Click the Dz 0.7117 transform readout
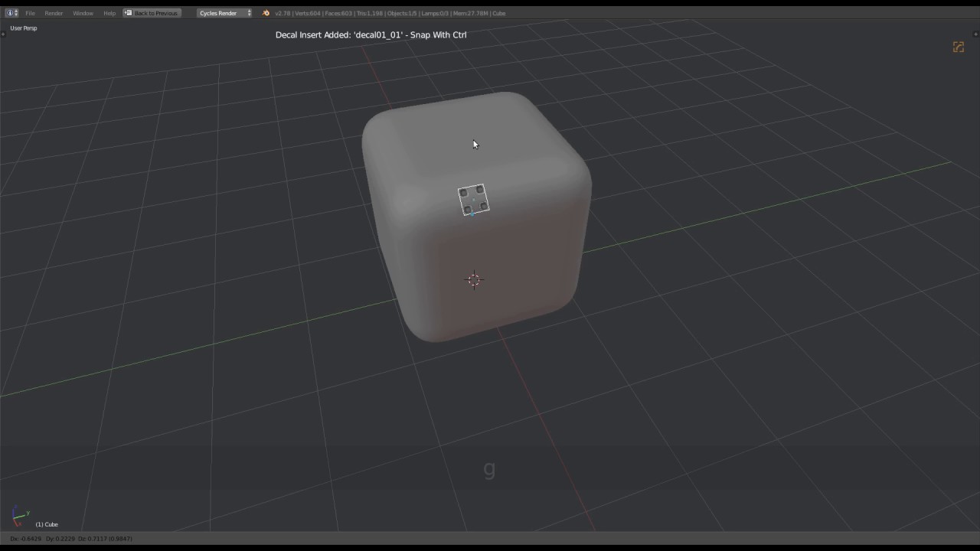 pos(93,539)
